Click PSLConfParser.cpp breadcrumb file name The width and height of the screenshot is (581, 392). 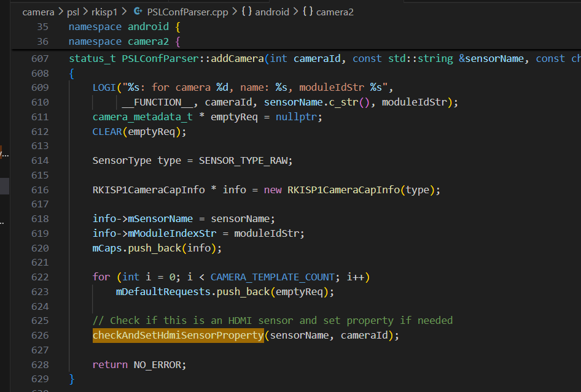(x=187, y=12)
